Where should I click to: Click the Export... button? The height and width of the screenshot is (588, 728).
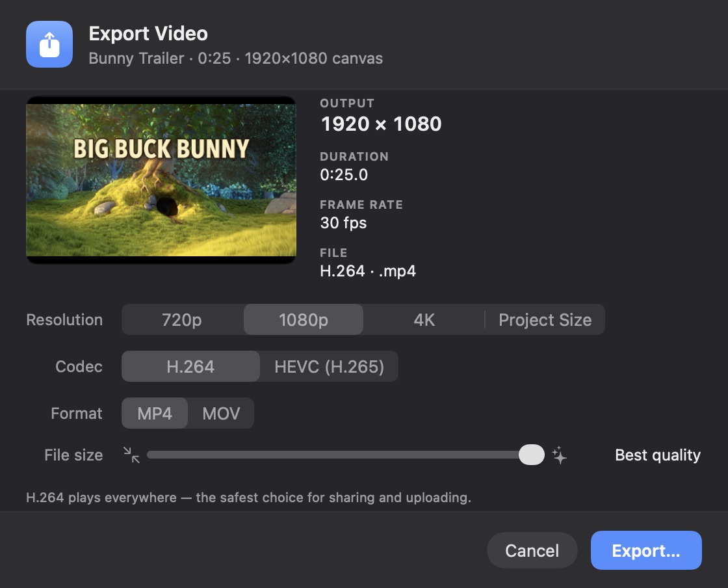tap(646, 550)
